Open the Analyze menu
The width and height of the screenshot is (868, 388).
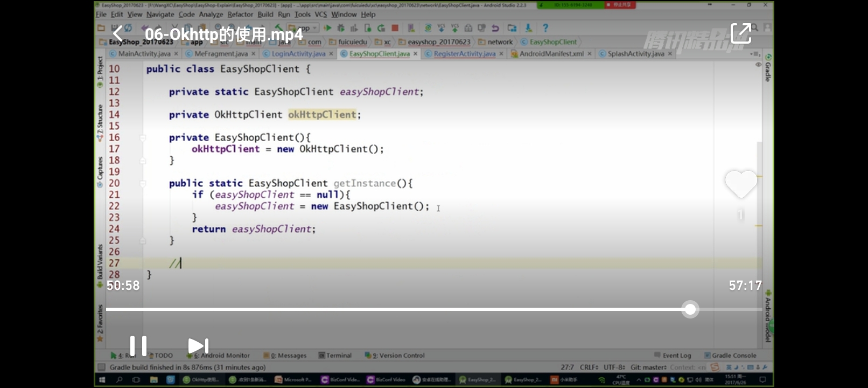[x=211, y=15]
